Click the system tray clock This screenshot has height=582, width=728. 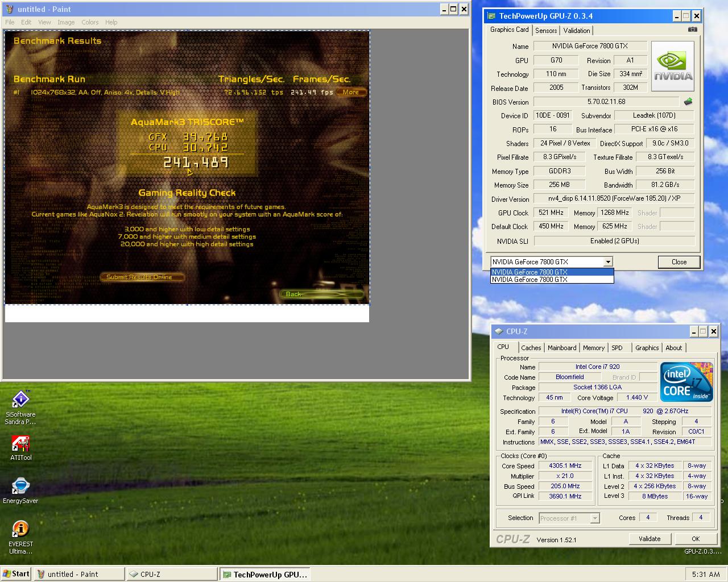(x=706, y=575)
